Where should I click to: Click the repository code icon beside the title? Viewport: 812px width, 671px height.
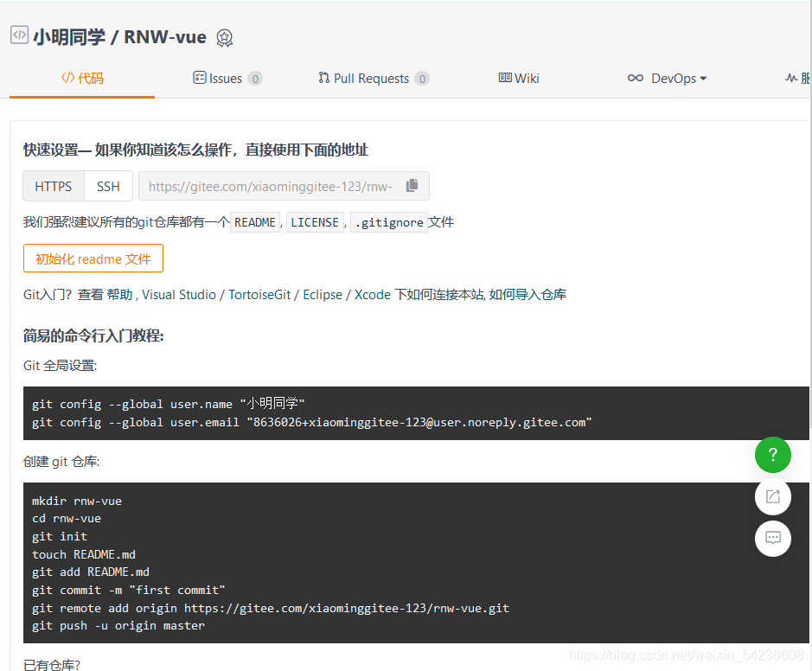pyautogui.click(x=19, y=35)
